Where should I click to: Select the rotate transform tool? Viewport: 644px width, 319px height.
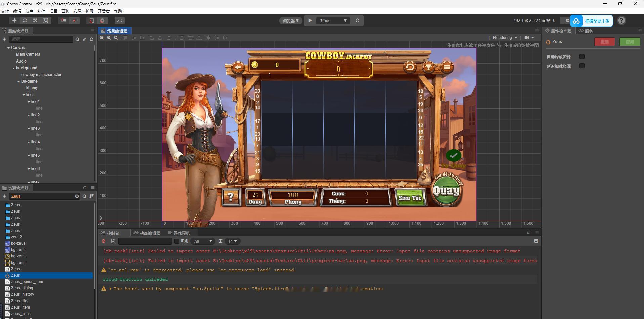(25, 21)
